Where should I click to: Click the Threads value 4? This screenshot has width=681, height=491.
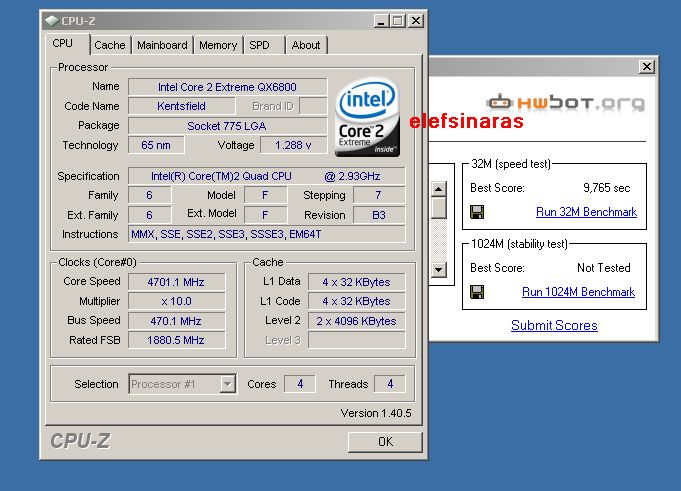pos(390,384)
